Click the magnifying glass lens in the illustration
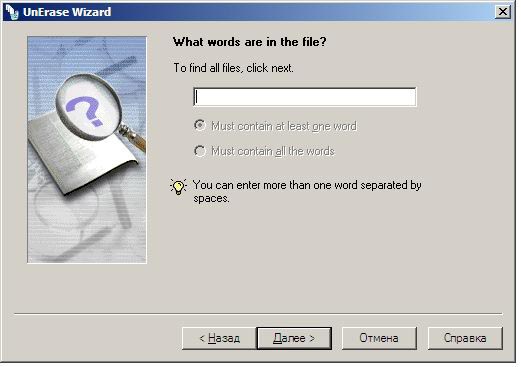Viewport: 521px width, 367px height. click(89, 107)
